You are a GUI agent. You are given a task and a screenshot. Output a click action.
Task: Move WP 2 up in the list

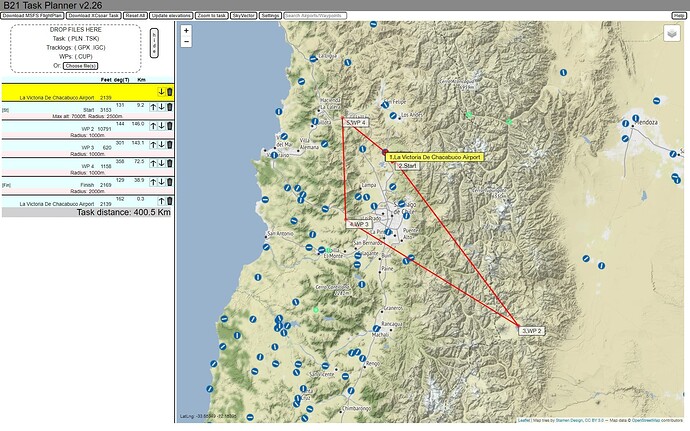point(153,126)
